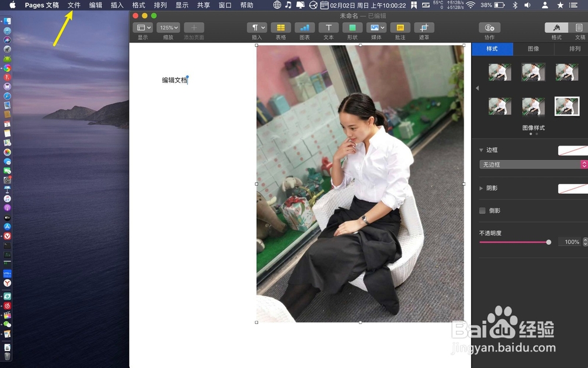Image resolution: width=588 pixels, height=368 pixels.
Task: Open the 协作 collaboration icon
Action: click(490, 27)
